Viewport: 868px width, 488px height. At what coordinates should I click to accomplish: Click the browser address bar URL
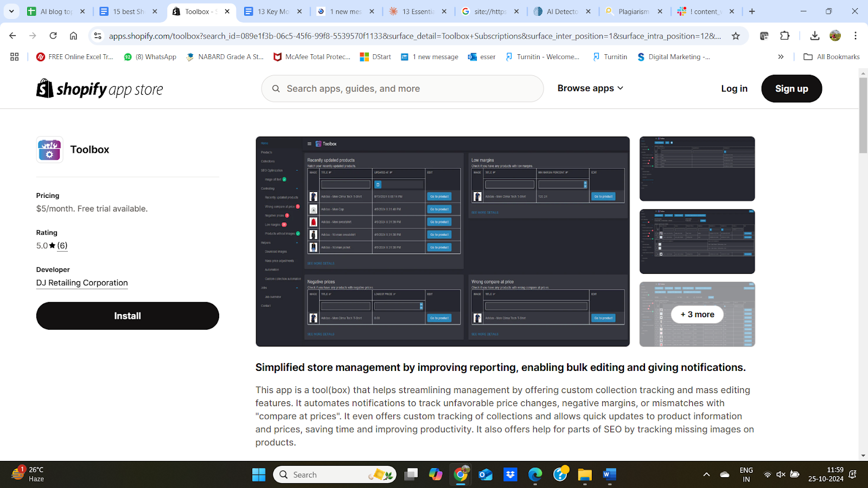415,36
